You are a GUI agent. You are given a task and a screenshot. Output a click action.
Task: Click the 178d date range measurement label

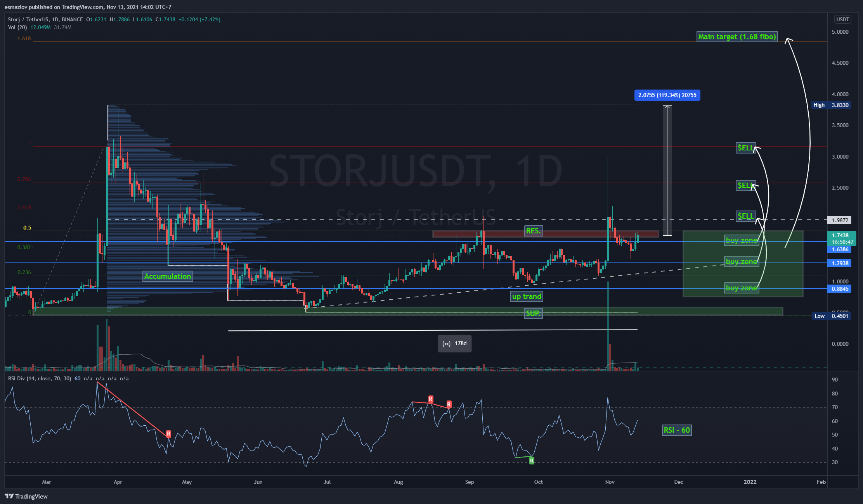455,343
